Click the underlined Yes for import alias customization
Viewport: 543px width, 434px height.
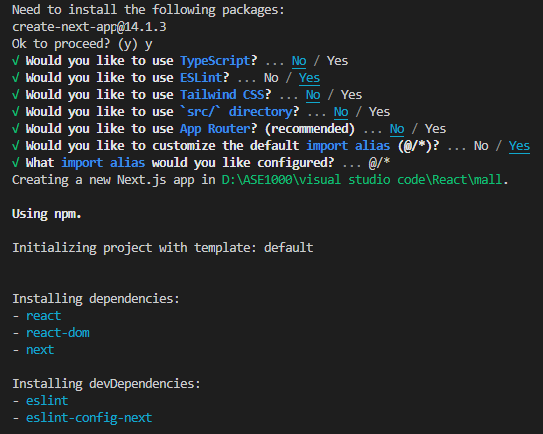coord(519,146)
